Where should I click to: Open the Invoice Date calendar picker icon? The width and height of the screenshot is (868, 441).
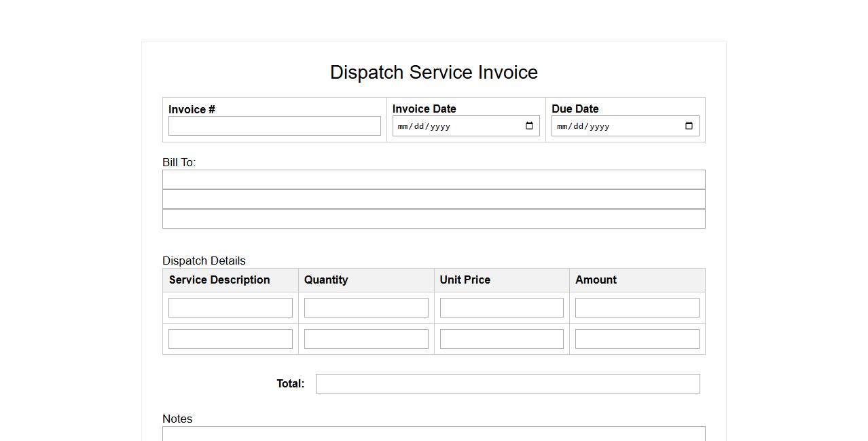530,126
